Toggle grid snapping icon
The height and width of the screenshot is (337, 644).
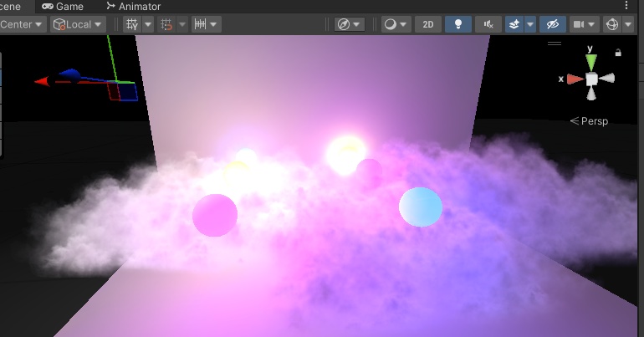pos(166,24)
